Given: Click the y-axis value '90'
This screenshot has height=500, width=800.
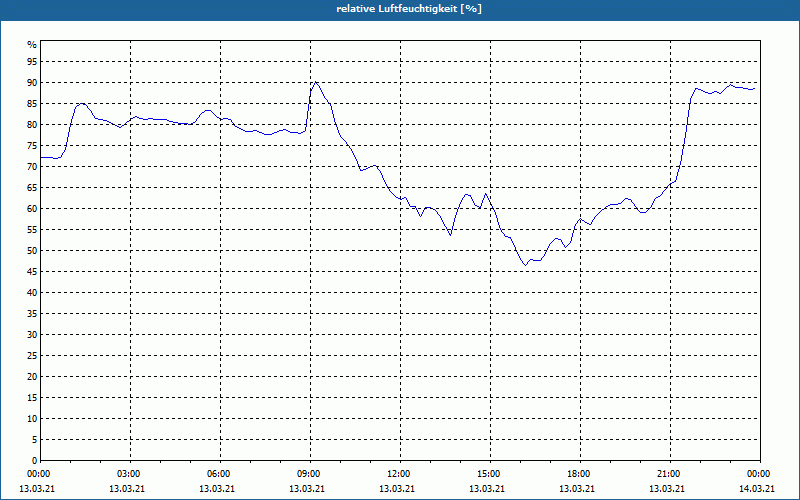Looking at the screenshot, I should tap(32, 83).
